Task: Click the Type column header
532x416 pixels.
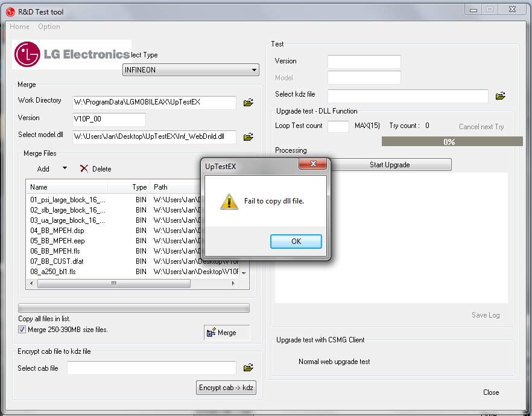Action: click(x=129, y=187)
